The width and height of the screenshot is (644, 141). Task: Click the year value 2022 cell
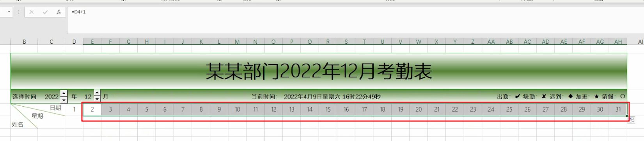51,96
